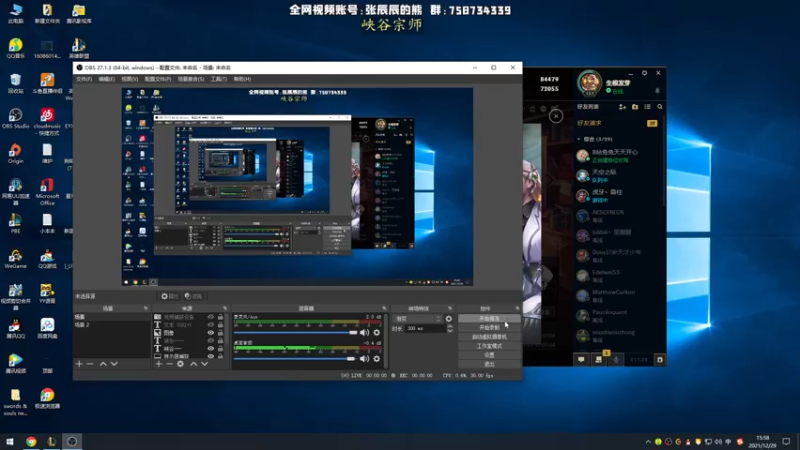Add a new scene with the plus icon
Image resolution: width=800 pixels, height=450 pixels.
[79, 364]
